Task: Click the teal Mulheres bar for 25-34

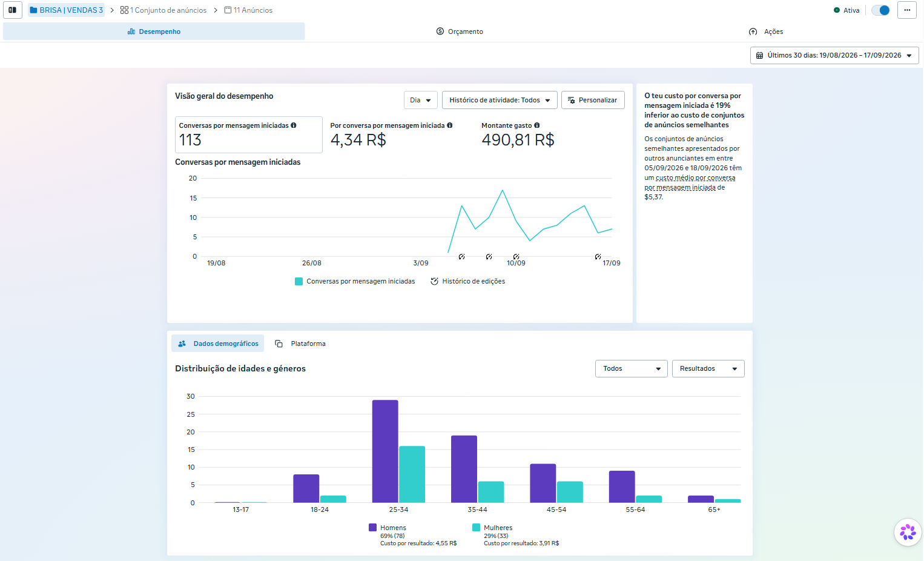Action: point(412,474)
